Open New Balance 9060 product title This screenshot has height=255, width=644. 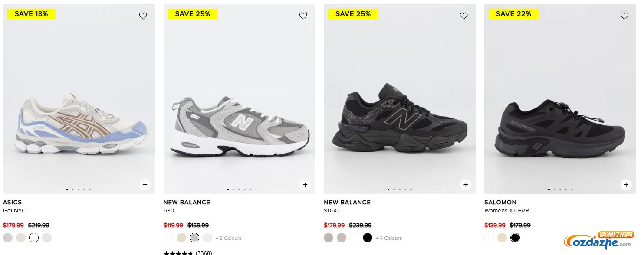coord(331,211)
